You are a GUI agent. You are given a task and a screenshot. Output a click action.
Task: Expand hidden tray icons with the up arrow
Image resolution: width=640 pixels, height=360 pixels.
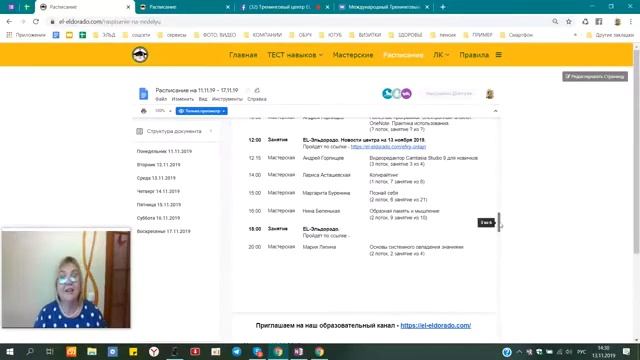click(519, 352)
